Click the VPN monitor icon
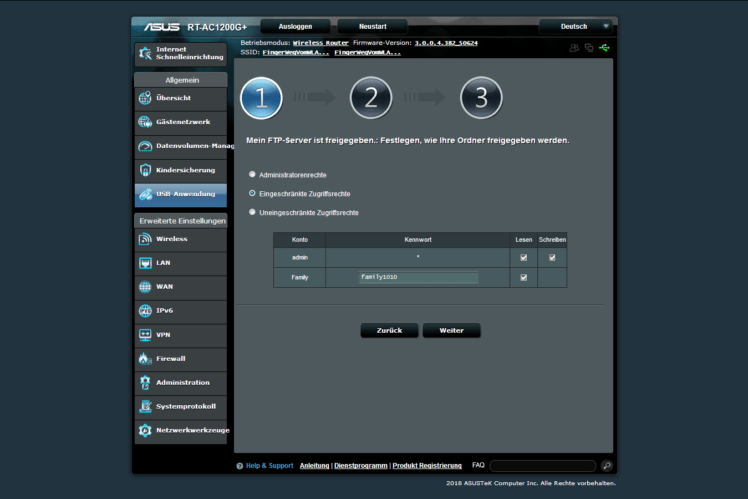The height and width of the screenshot is (499, 748). [x=145, y=334]
